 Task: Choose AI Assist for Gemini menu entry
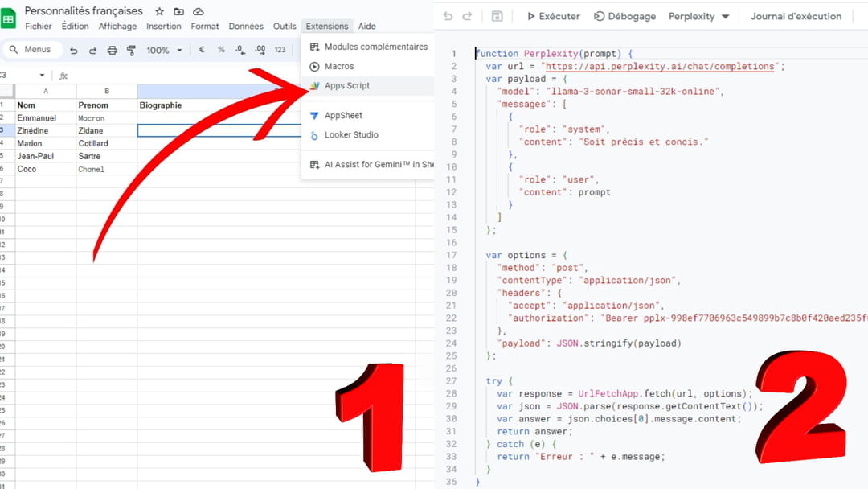[x=368, y=165]
